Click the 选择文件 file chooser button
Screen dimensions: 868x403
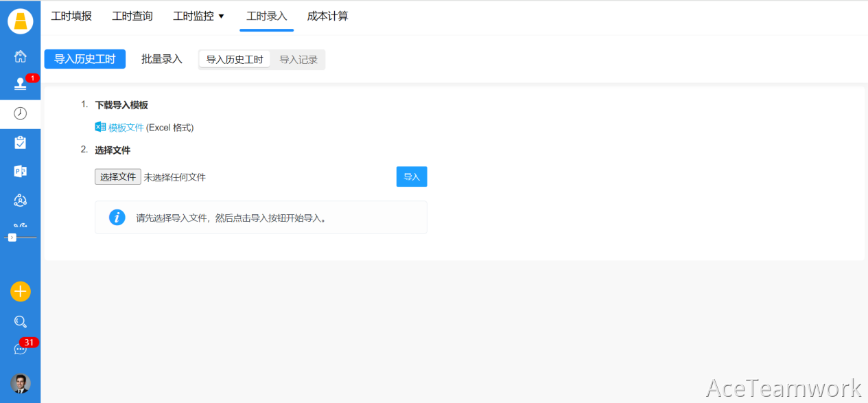[118, 177]
